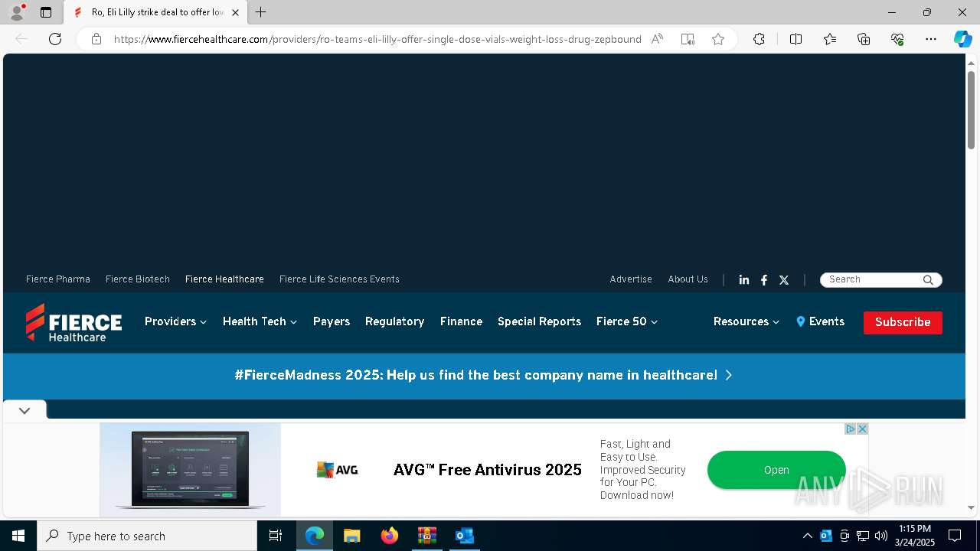Expand the Resources dropdown menu
The height and width of the screenshot is (551, 980).
click(x=746, y=322)
